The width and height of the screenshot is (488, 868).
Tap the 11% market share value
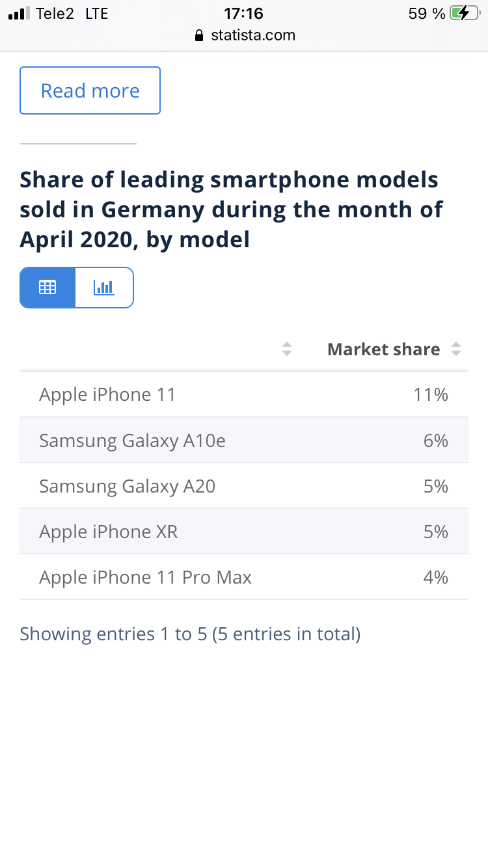[x=431, y=394]
